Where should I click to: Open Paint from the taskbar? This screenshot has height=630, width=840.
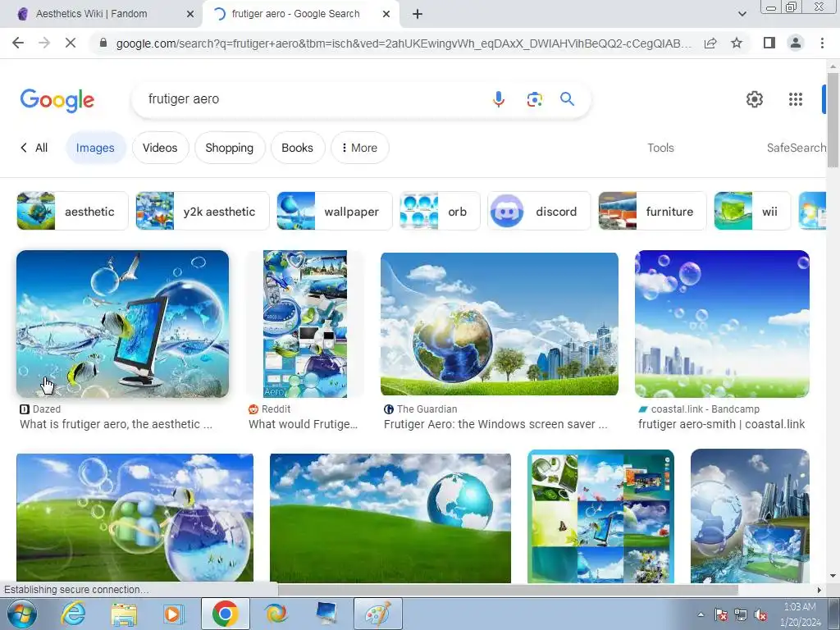coord(377,614)
